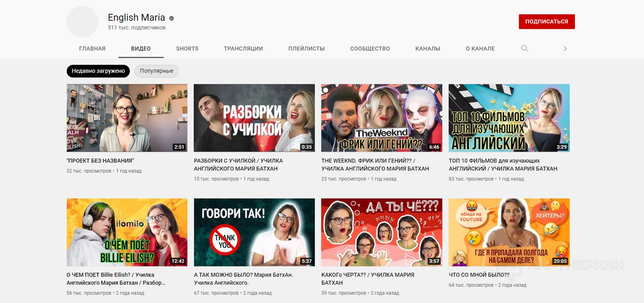The width and height of the screenshot is (644, 303).
Task: Open the ПРОЕКТ БЕЗ НАЗВАНИЯ video thumbnail
Action: click(x=127, y=118)
